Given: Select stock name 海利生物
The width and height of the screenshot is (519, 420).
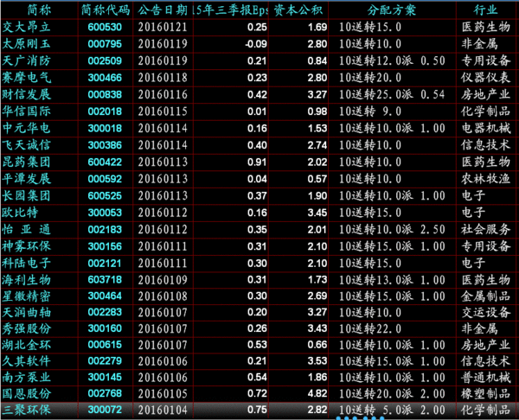Looking at the screenshot, I should tap(26, 280).
